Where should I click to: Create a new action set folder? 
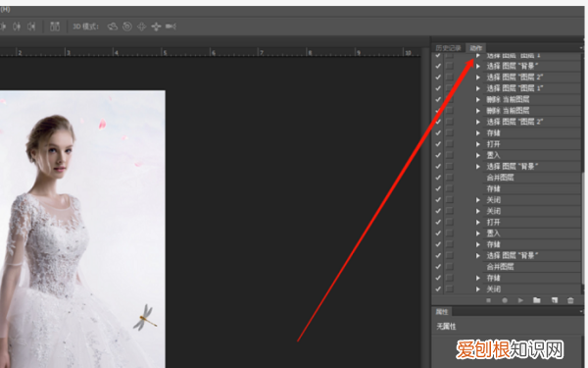tap(537, 300)
